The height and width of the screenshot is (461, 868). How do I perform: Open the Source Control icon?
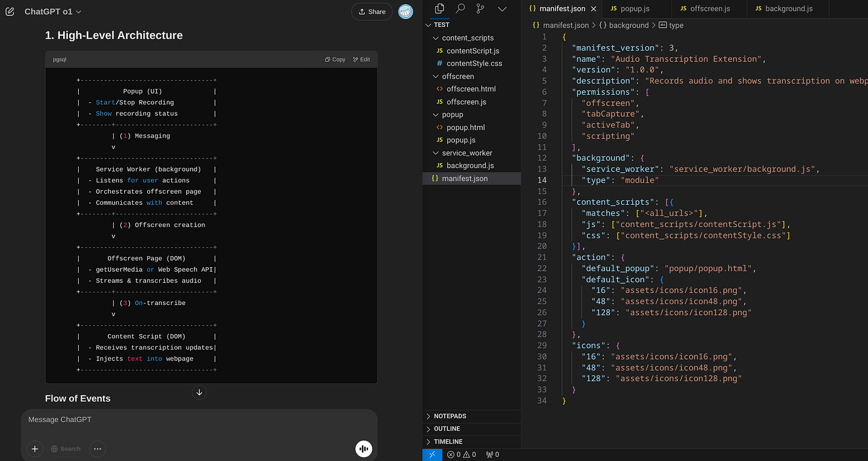click(x=480, y=9)
